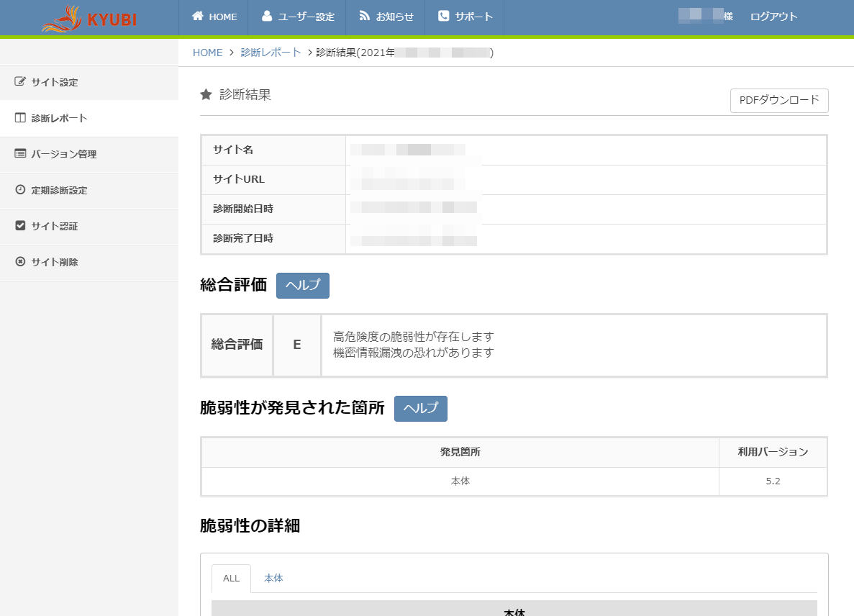Viewport: 854px width, 616px height.
Task: Click the KYUBI logo
Action: [x=89, y=19]
